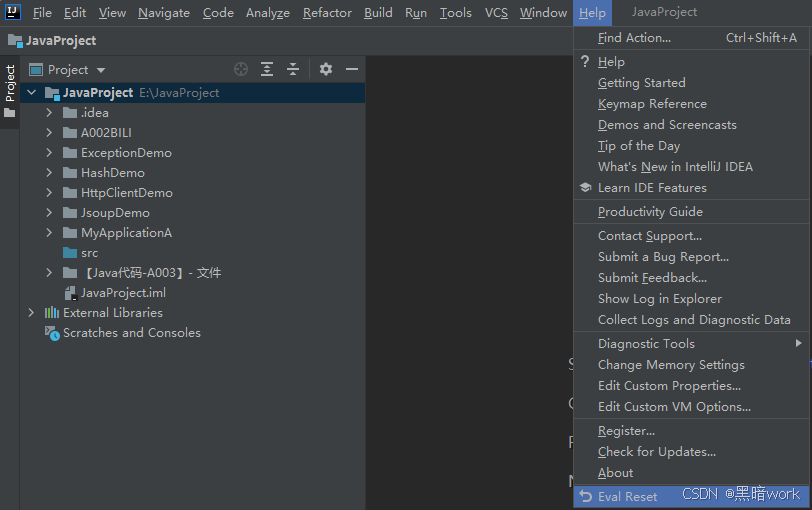Open the Project panel settings gear
The height and width of the screenshot is (510, 812).
(x=326, y=69)
